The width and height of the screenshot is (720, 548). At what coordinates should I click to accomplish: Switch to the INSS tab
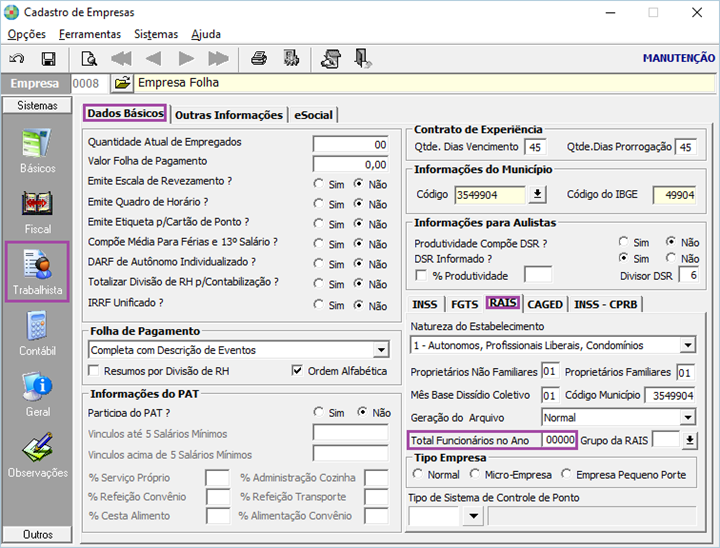(425, 305)
